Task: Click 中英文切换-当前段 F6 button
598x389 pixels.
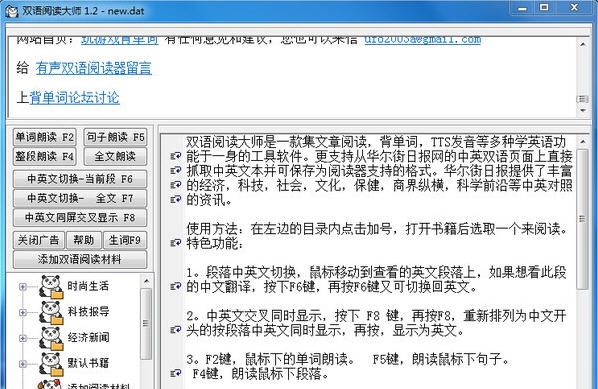Action: point(80,179)
